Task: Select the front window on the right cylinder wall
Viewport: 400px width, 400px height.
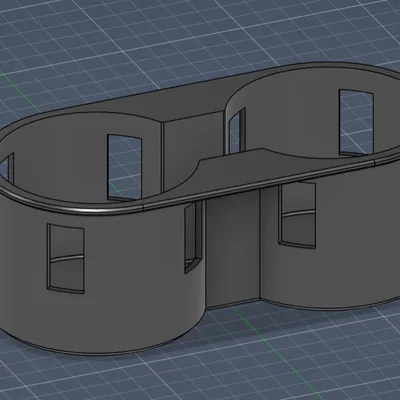Action: [x=297, y=215]
